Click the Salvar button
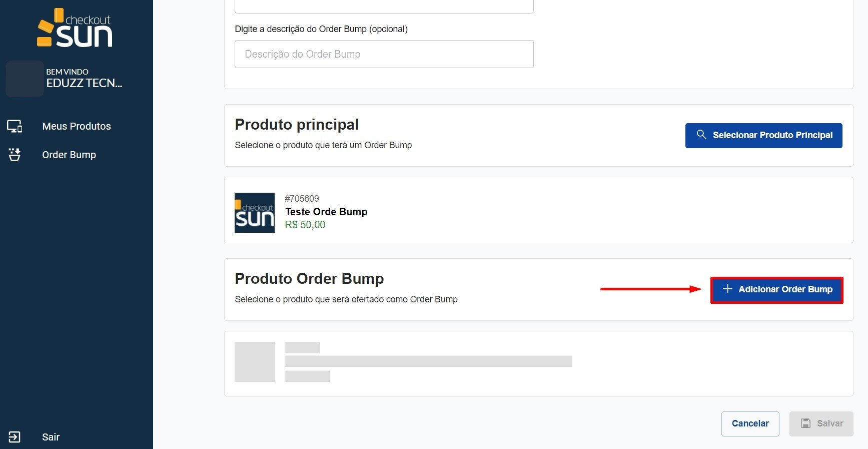 pyautogui.click(x=821, y=423)
